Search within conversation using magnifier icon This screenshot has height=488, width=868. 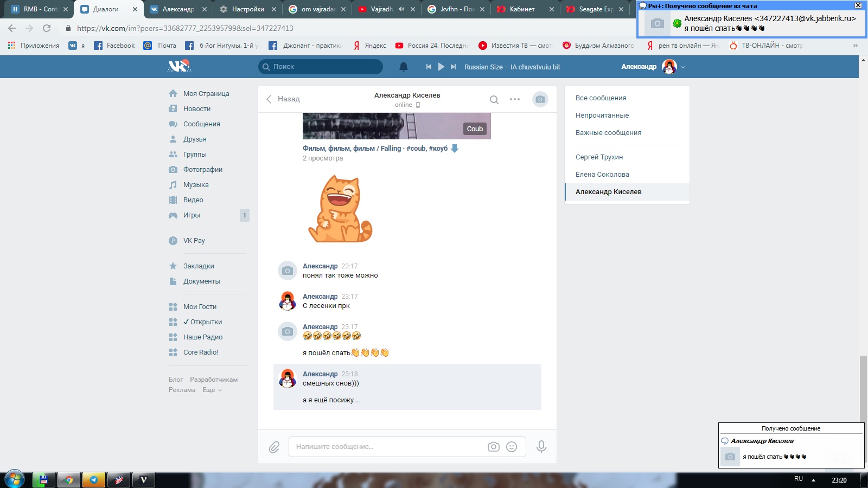point(494,99)
